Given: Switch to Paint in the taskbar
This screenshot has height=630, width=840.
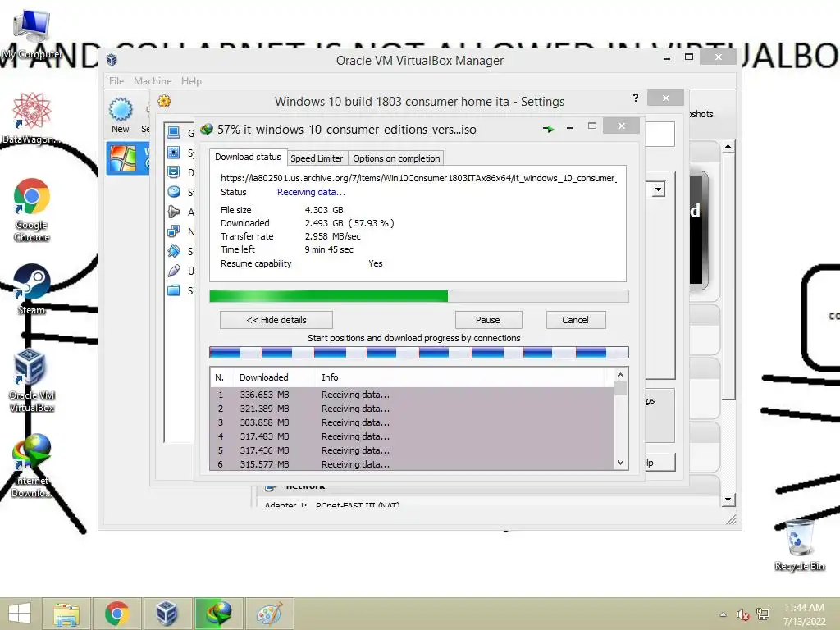Looking at the screenshot, I should [x=269, y=614].
